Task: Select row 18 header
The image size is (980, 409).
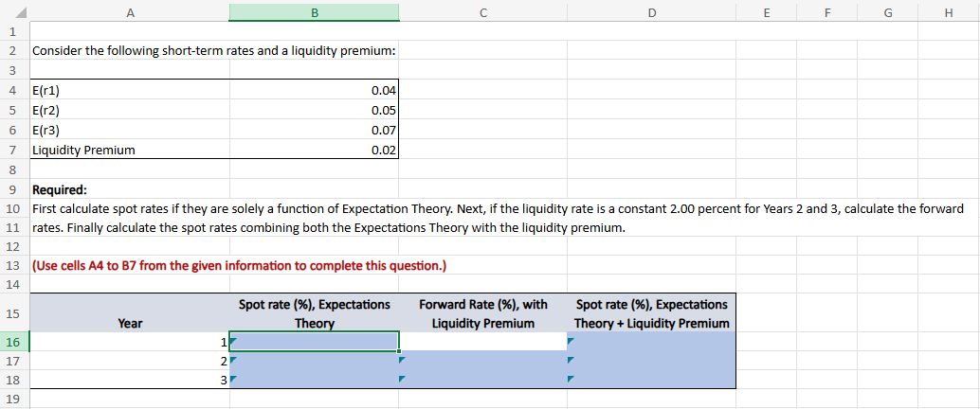Action: click(14, 380)
